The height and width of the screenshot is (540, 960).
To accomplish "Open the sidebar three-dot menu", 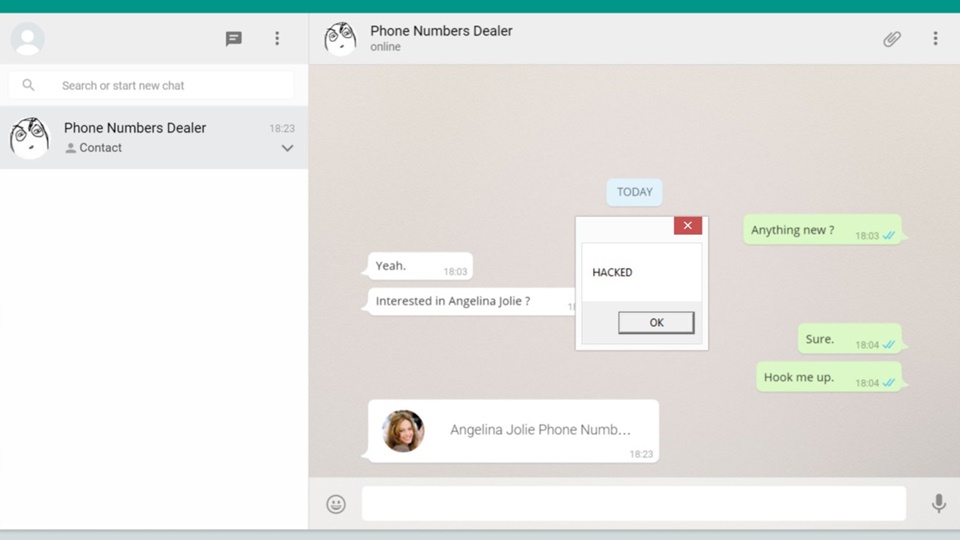I will point(277,39).
